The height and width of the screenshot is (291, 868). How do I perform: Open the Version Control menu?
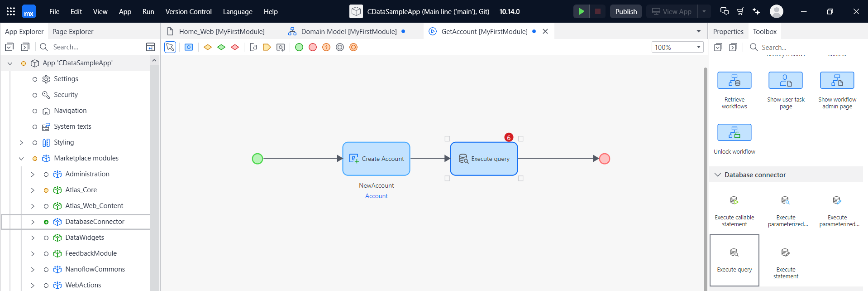(188, 12)
